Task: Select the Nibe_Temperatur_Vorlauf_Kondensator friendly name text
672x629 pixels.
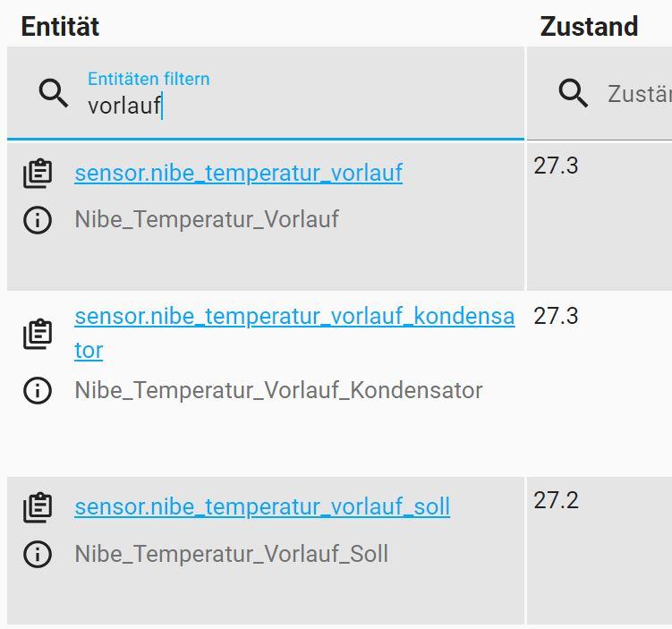Action: (x=278, y=390)
